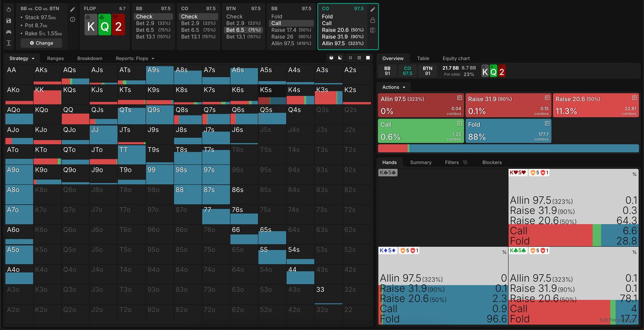
Task: Click the pencil edit icon beside BB vs. CO vs. BTN
Action: [72, 9]
